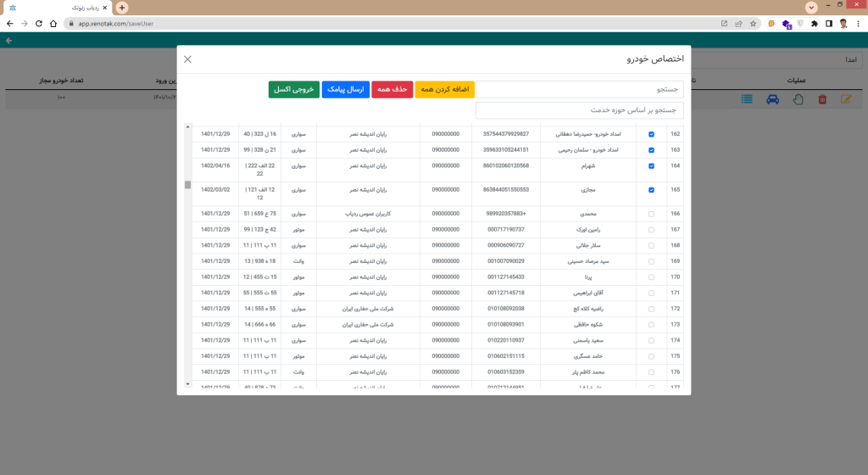The width and height of the screenshot is (868, 475).
Task: Click IMEI 359633105244151 in row 163
Action: (506, 150)
